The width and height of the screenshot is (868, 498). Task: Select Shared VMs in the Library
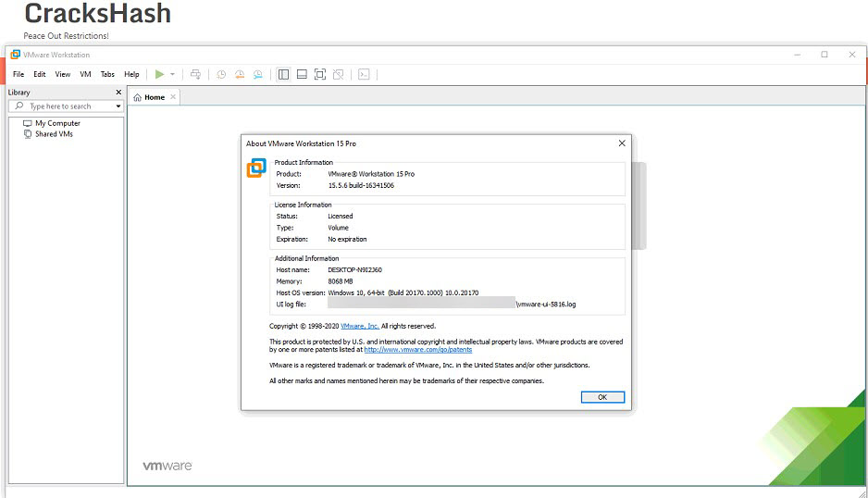[x=54, y=134]
